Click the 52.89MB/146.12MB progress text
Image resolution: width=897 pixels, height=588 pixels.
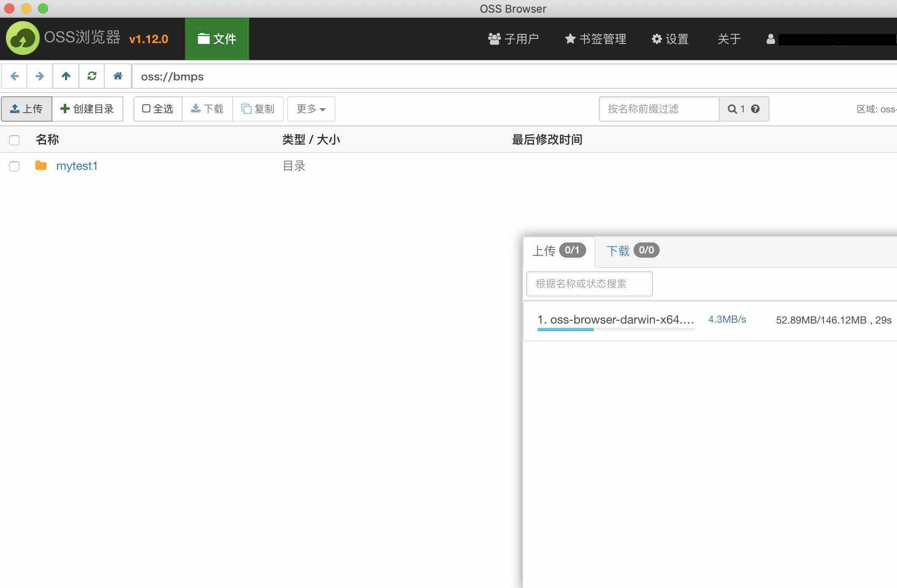click(x=821, y=320)
